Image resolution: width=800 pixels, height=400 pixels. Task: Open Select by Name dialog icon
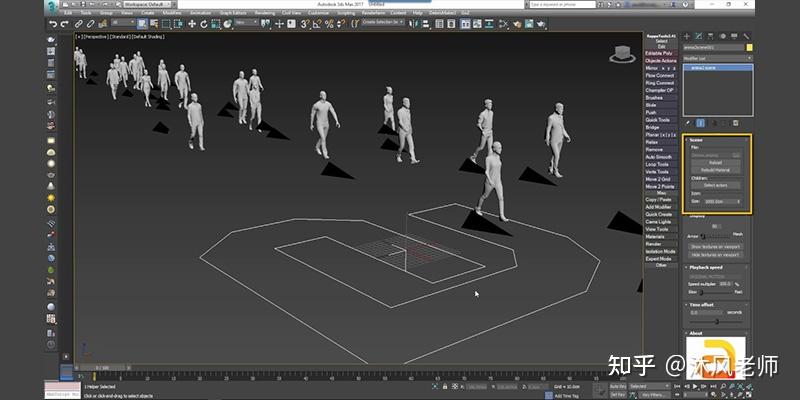[154, 23]
